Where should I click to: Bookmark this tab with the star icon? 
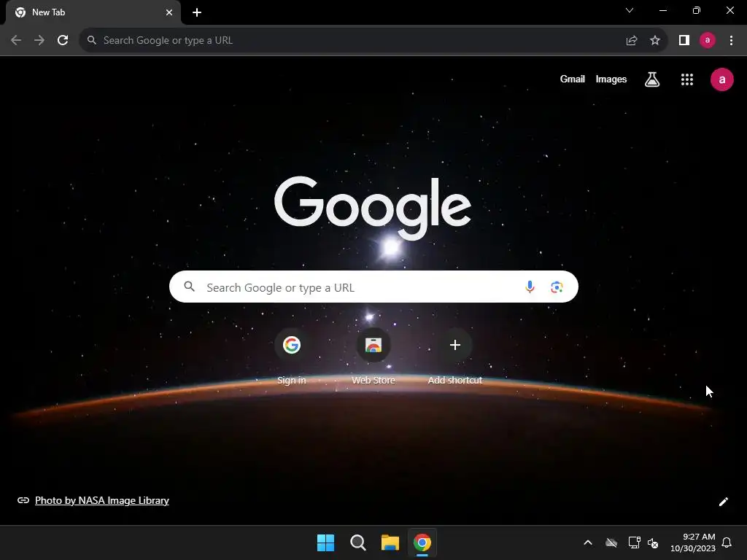tap(655, 41)
